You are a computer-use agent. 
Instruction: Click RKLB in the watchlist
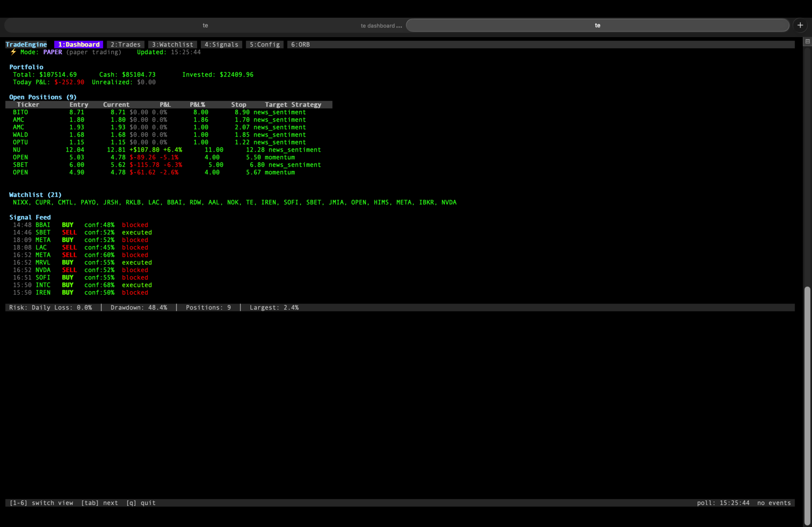(x=133, y=202)
